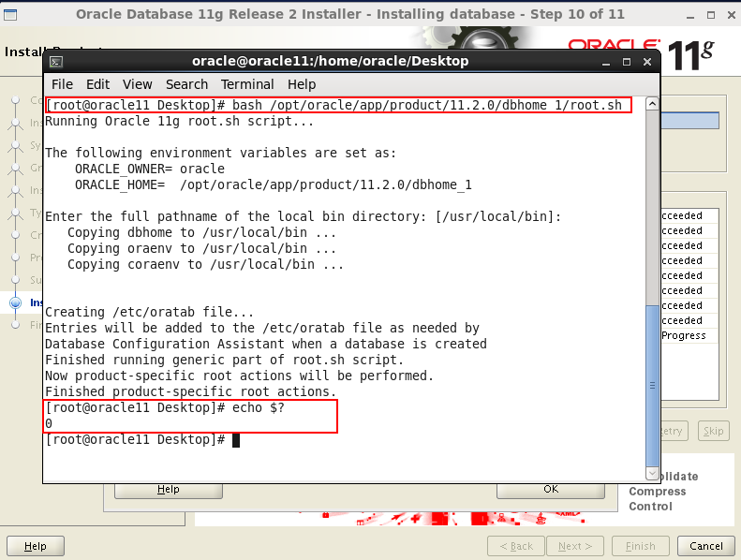This screenshot has width=741, height=560.
Task: Close the Oracle installer window
Action: click(x=731, y=15)
